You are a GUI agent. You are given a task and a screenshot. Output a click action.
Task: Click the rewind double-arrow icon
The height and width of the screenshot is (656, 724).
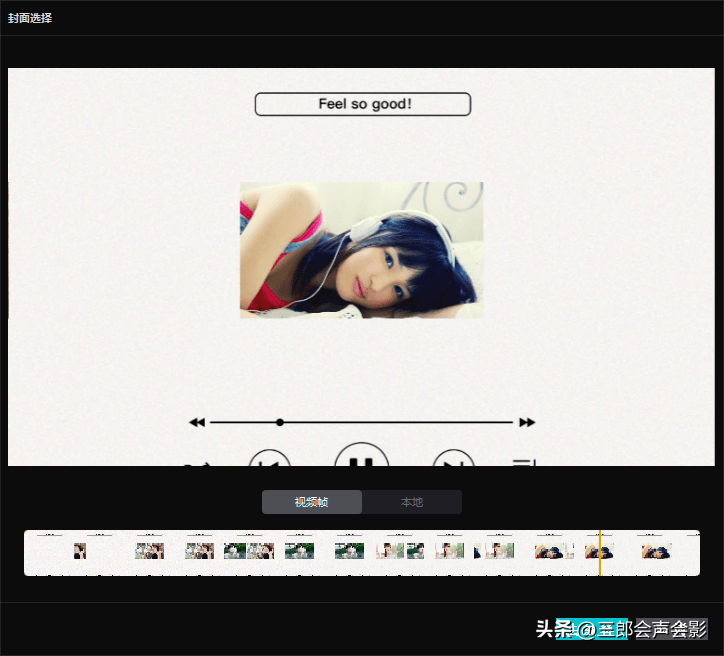pos(197,423)
